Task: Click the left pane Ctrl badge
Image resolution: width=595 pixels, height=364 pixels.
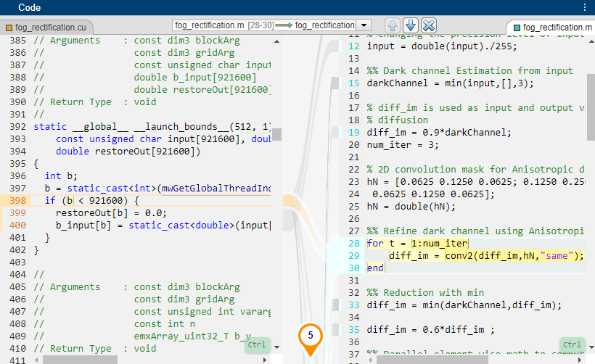Action: tap(256, 344)
